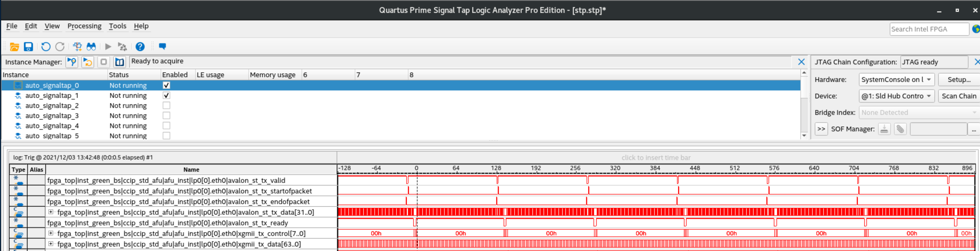980x251 pixels.
Task: Open the Hardware dropdown
Action: click(897, 80)
